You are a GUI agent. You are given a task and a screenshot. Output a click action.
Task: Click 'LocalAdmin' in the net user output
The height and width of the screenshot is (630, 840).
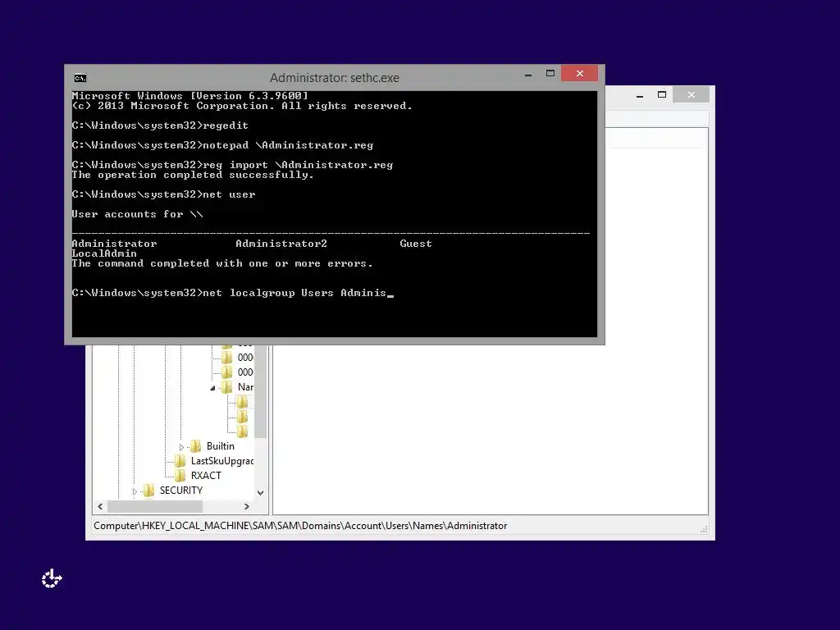(104, 253)
